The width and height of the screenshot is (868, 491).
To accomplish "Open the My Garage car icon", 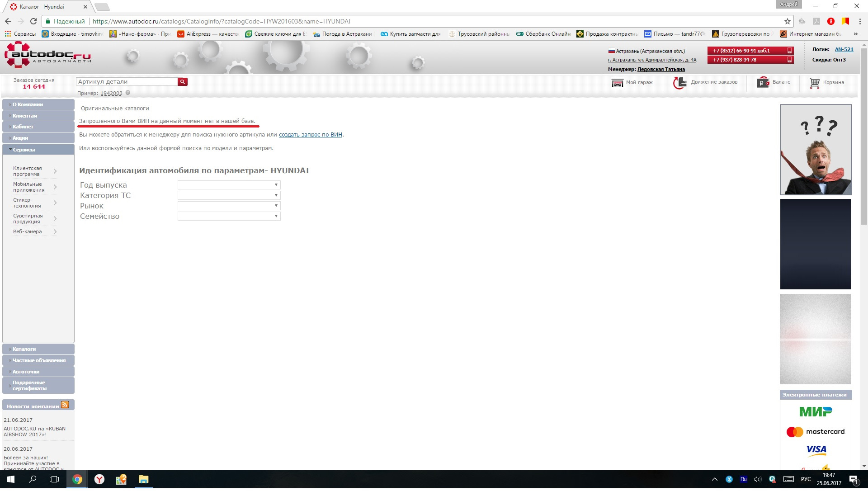I will point(617,83).
